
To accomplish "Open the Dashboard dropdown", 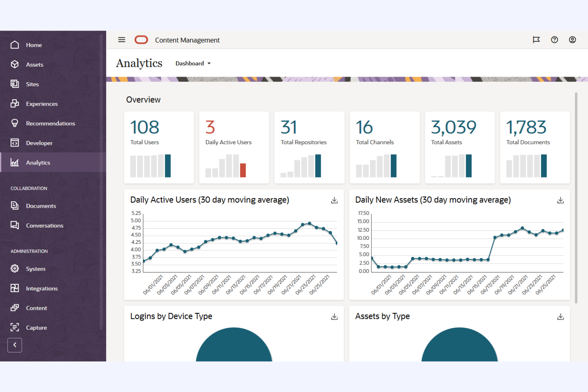I will coord(193,63).
